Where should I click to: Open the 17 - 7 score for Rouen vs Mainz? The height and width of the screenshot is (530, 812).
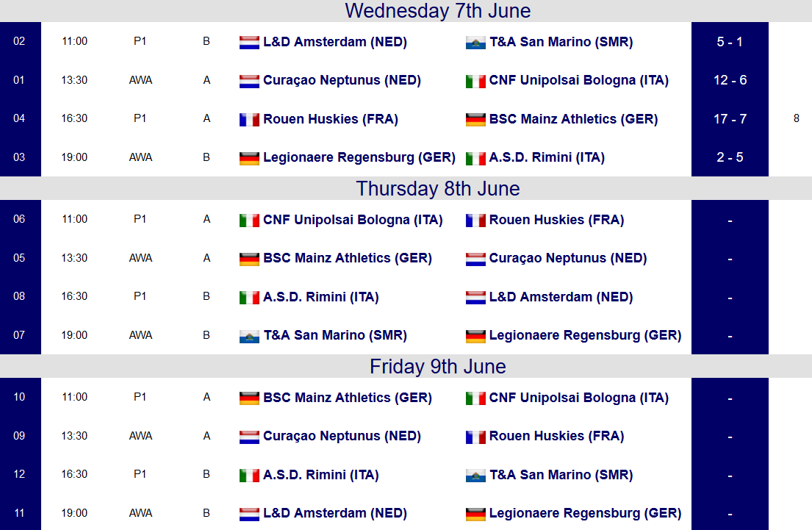pyautogui.click(x=730, y=118)
